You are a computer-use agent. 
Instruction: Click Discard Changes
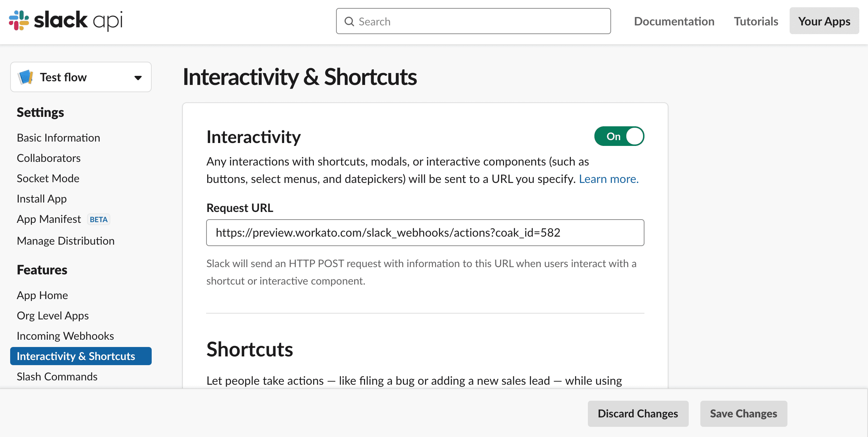tap(638, 413)
